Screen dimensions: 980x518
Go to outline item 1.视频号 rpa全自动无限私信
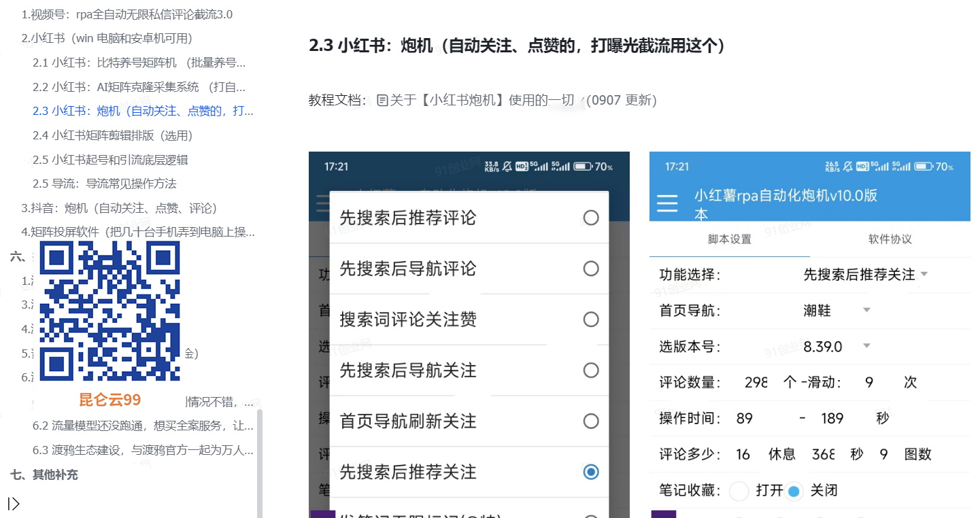coord(127,14)
